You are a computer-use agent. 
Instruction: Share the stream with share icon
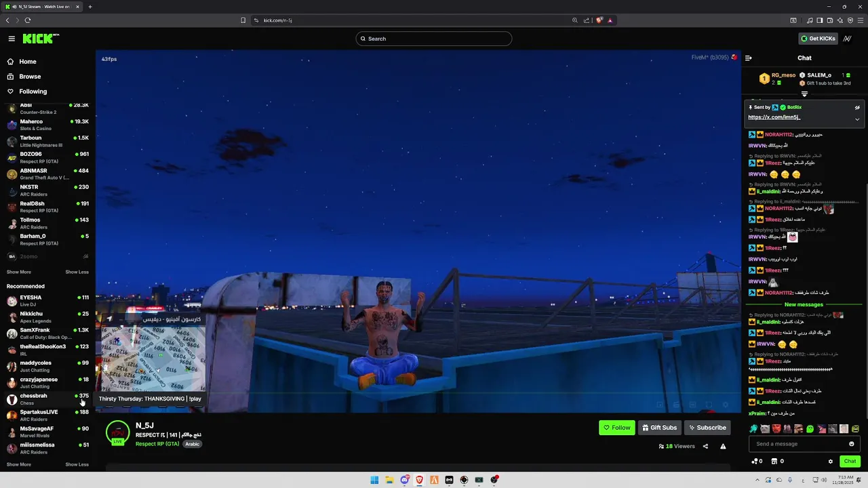click(x=705, y=446)
